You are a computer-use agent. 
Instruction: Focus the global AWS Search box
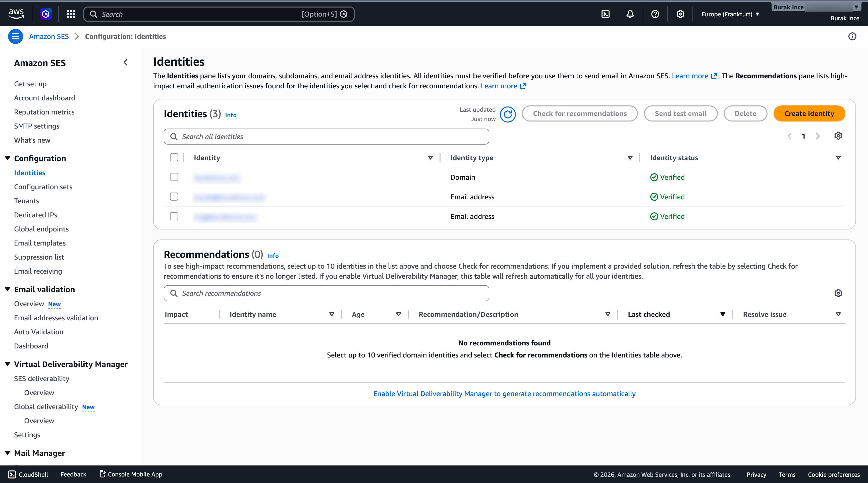[219, 14]
